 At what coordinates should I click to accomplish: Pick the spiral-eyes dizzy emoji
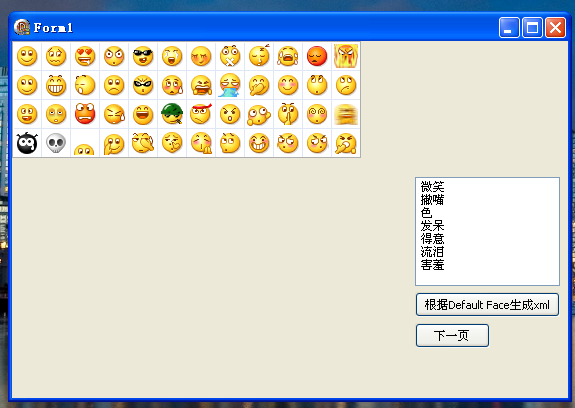(317, 114)
